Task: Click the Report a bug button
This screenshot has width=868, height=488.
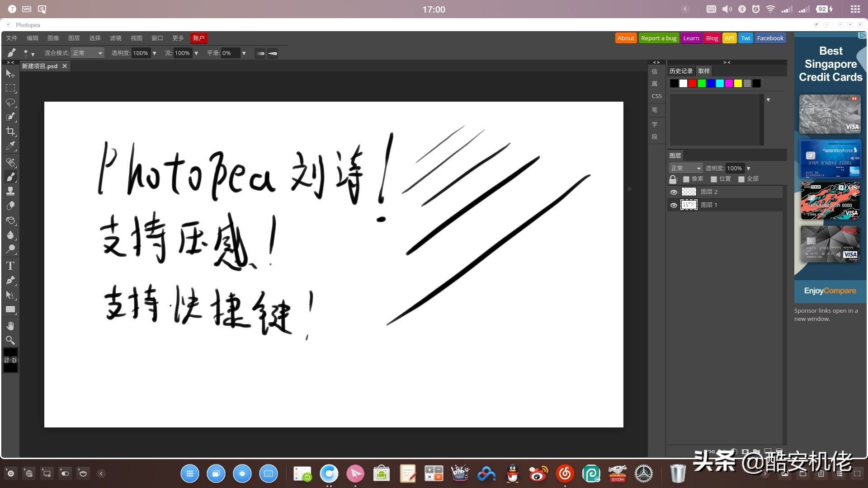Action: click(x=658, y=38)
